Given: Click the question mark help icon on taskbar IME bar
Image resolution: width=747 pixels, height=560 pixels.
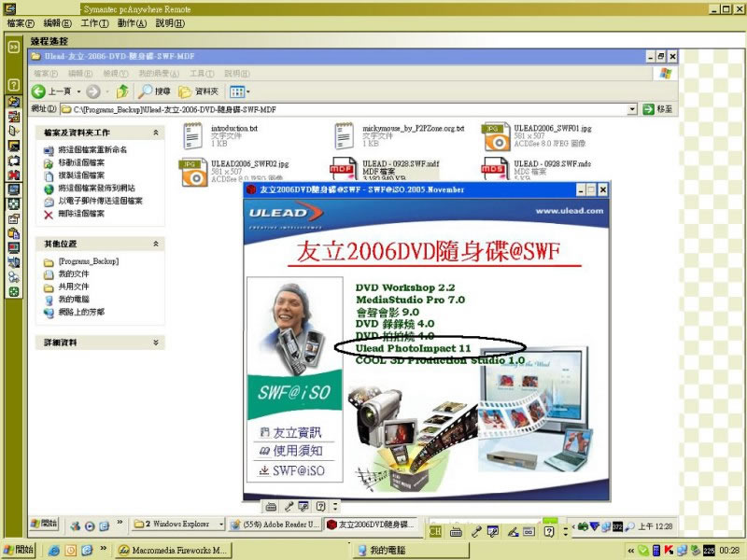Looking at the screenshot, I should [549, 531].
